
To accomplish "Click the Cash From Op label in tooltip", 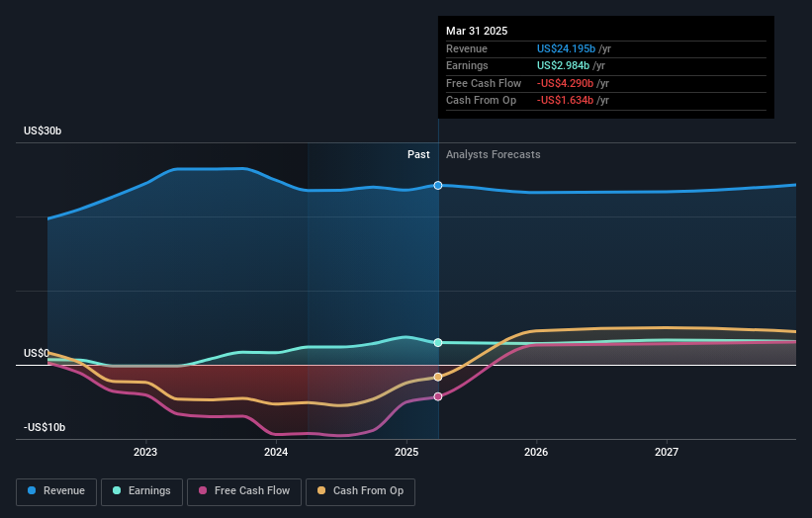I will 481,101.
